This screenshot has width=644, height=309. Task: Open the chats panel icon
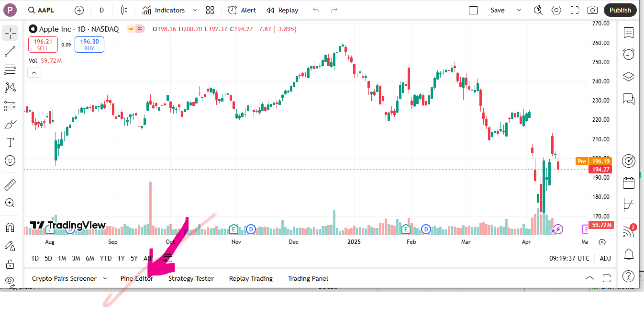[x=629, y=99]
